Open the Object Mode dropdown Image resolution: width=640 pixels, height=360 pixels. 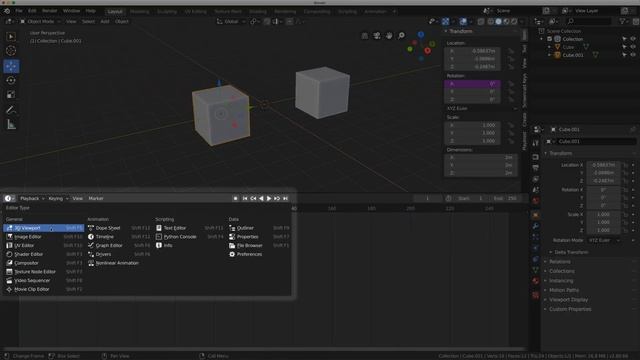40,22
